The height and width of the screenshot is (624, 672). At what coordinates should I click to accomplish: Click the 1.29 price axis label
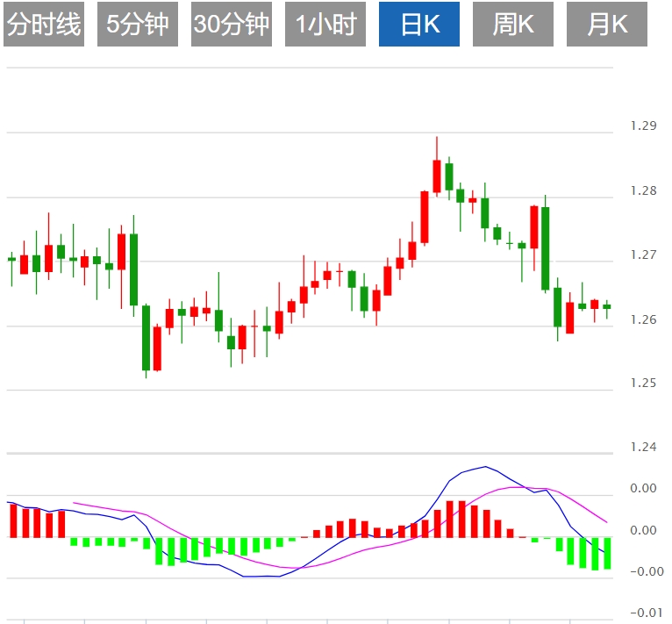click(x=643, y=126)
